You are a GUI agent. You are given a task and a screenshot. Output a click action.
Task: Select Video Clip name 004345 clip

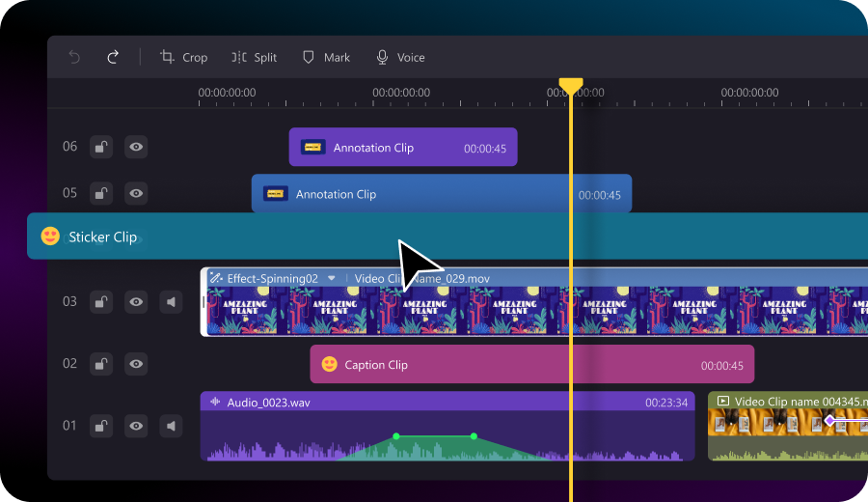tap(788, 427)
